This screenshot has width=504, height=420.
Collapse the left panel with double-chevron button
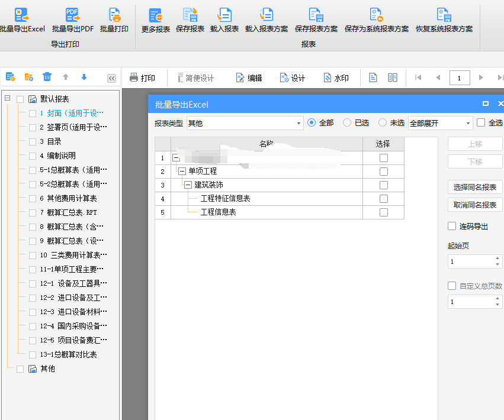click(111, 78)
